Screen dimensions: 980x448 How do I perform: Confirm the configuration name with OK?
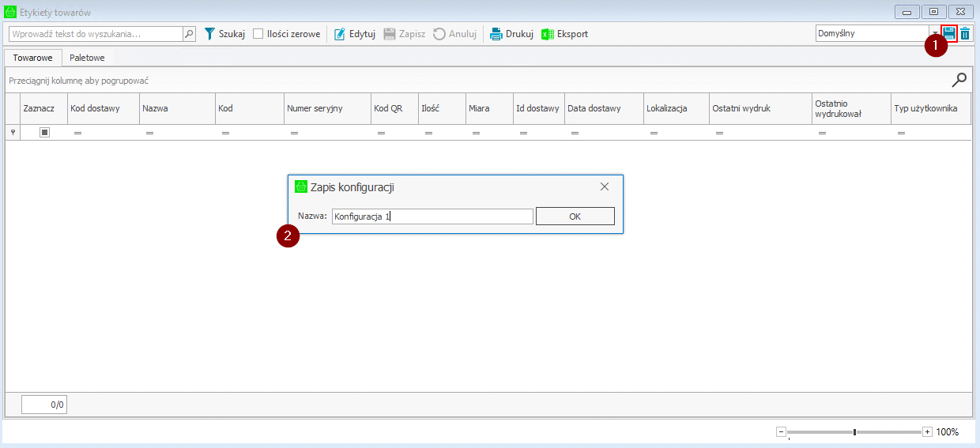[x=575, y=216]
